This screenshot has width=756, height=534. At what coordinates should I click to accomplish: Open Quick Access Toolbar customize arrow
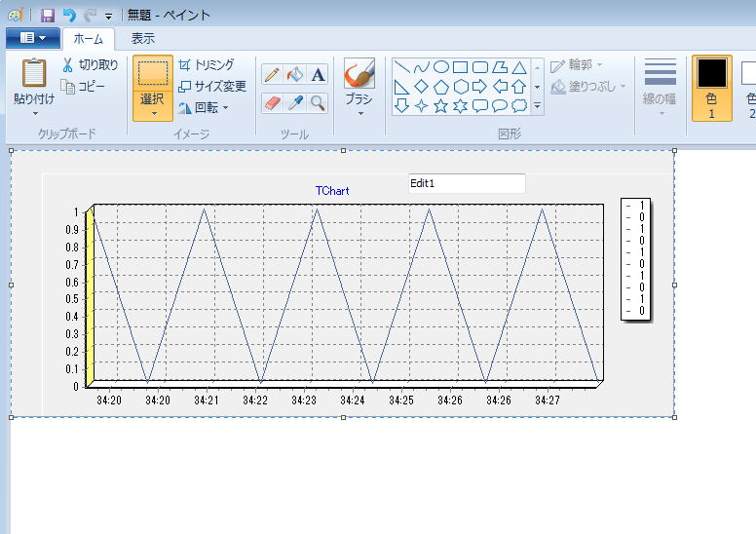point(108,17)
